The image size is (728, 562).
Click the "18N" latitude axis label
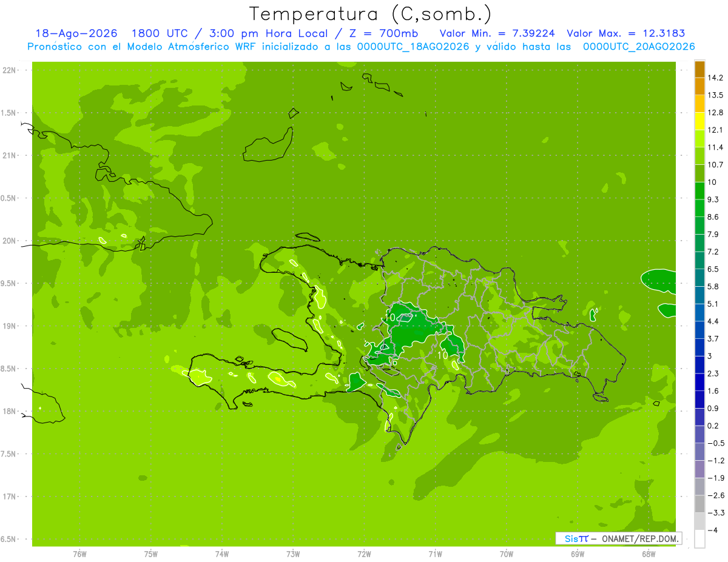[x=10, y=411]
